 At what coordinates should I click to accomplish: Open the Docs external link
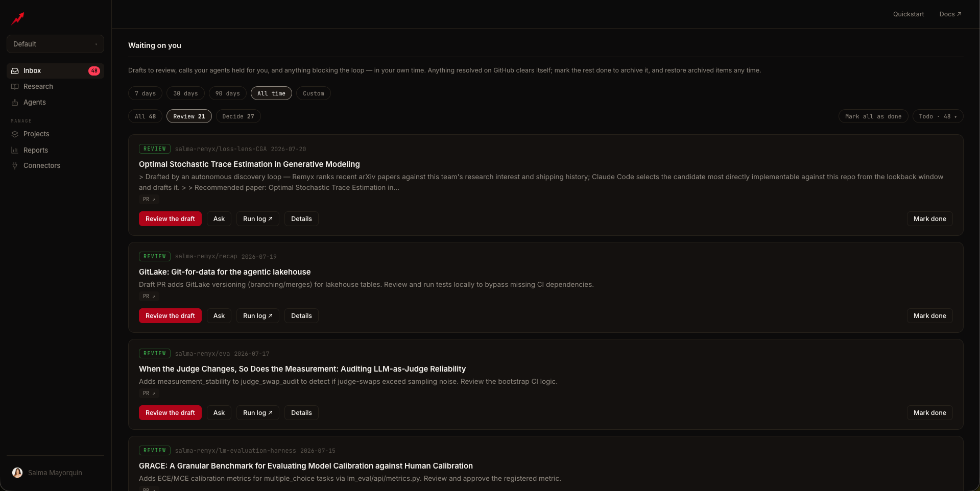950,14
